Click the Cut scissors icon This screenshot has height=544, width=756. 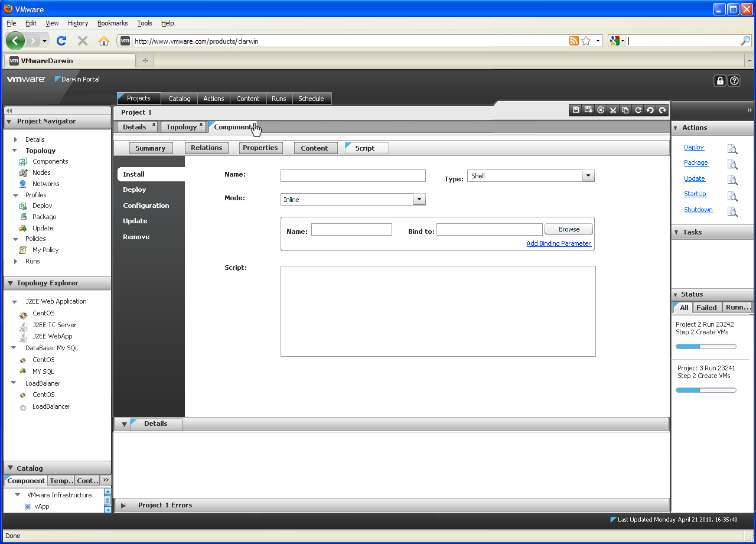[613, 110]
